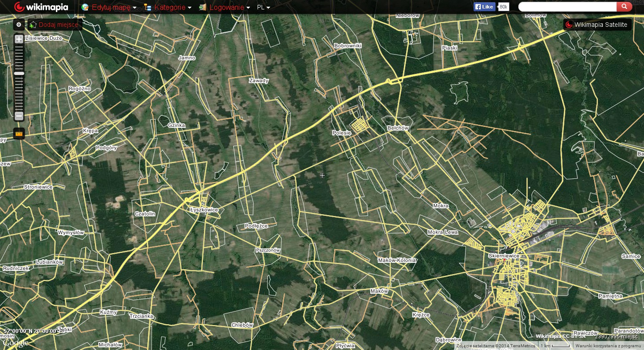Open the Logowanie menu

point(229,7)
